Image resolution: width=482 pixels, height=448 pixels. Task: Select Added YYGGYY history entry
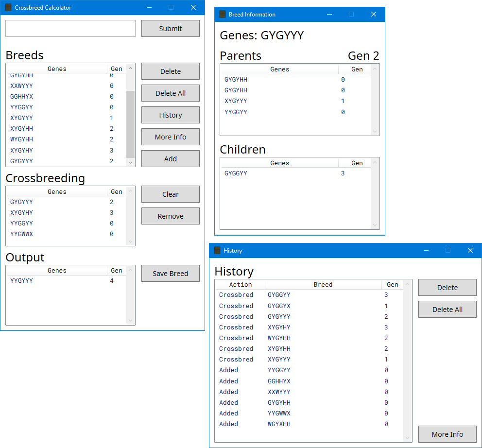[309, 370]
